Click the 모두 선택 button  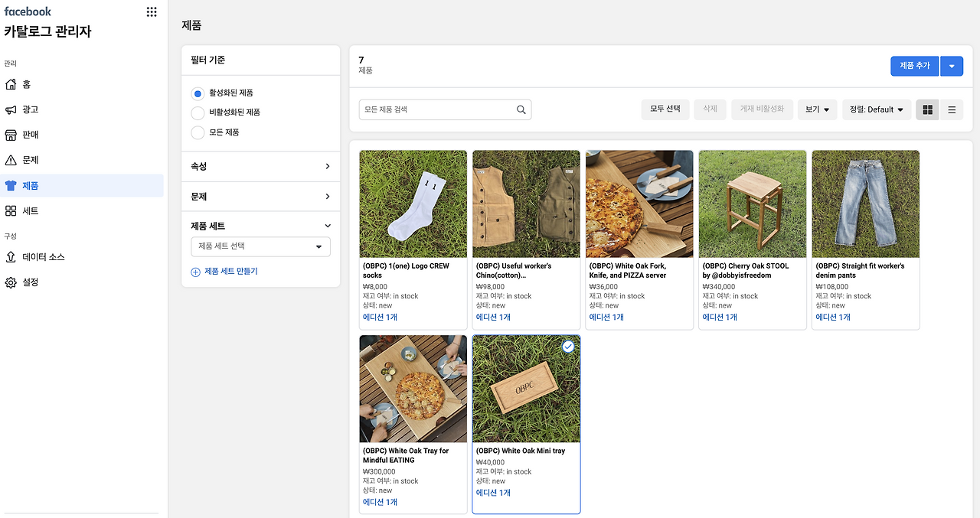click(665, 109)
